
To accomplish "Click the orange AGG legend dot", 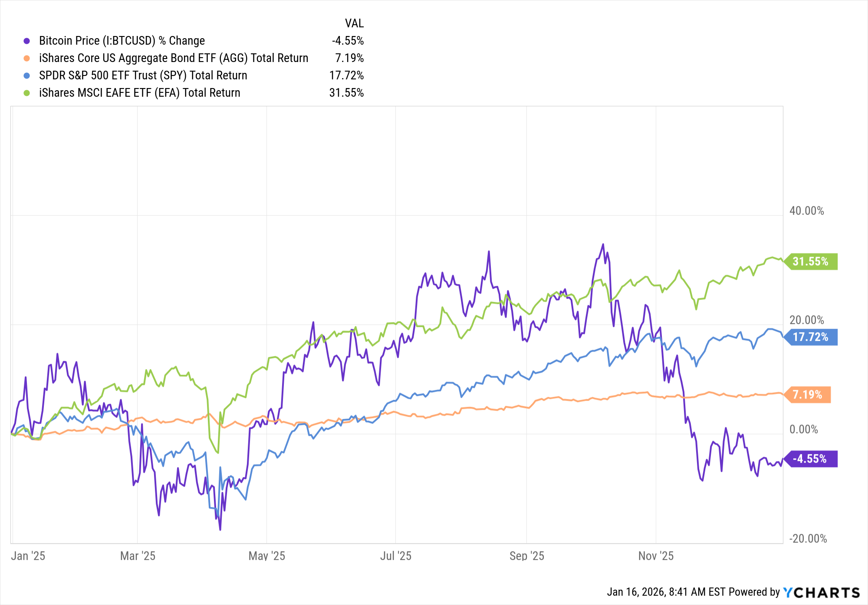I will tap(27, 58).
